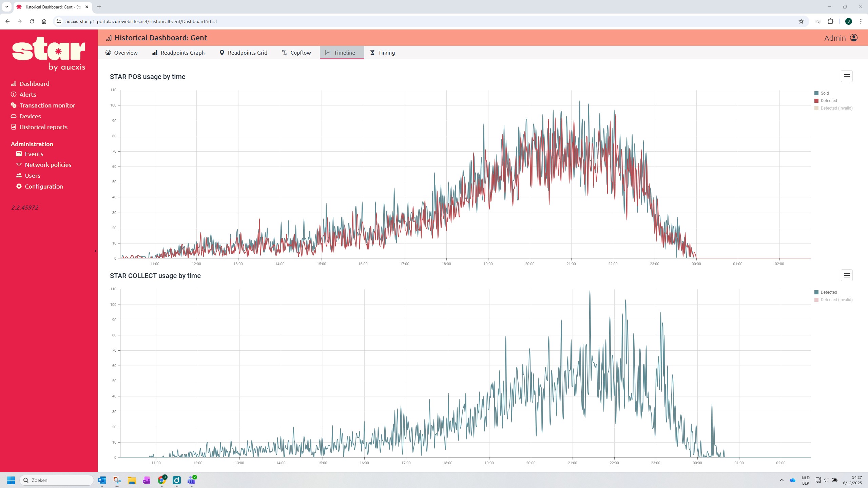
Task: Click the version number 2.2.45972
Action: tap(25, 208)
